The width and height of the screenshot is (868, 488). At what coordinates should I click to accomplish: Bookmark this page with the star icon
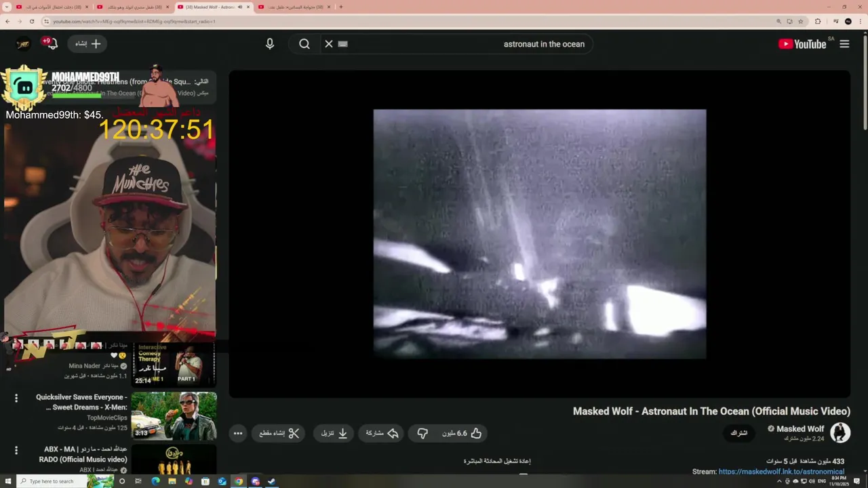point(801,21)
